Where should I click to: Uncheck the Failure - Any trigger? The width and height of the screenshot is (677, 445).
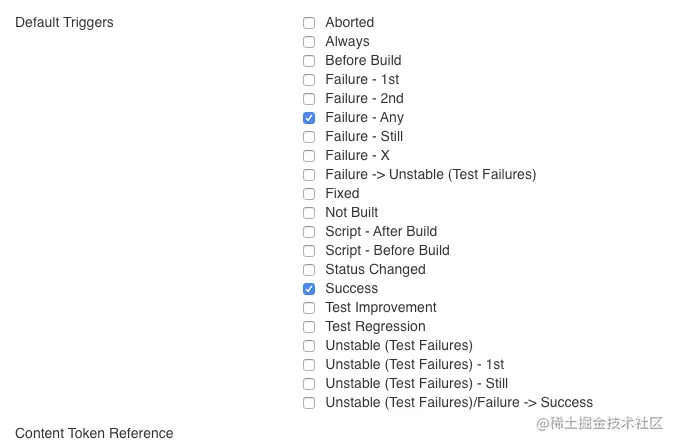click(x=309, y=118)
